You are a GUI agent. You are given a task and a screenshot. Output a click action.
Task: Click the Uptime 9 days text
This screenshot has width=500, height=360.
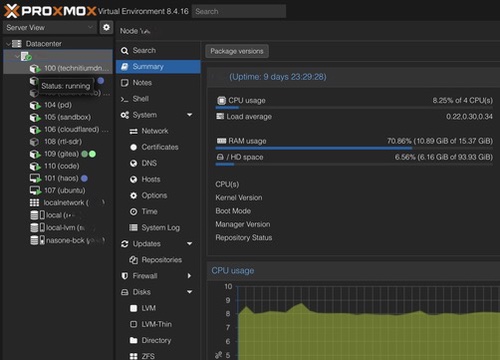[x=278, y=77]
